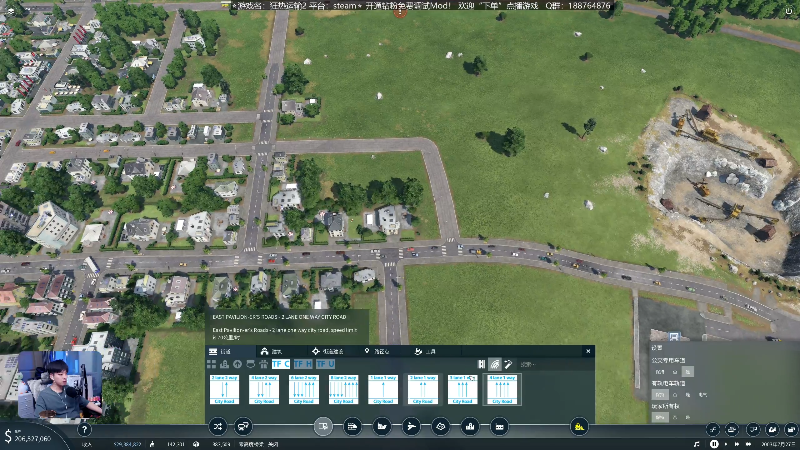The width and height of the screenshot is (800, 450).
Task: Select the TF H filter toggle
Action: (x=303, y=364)
